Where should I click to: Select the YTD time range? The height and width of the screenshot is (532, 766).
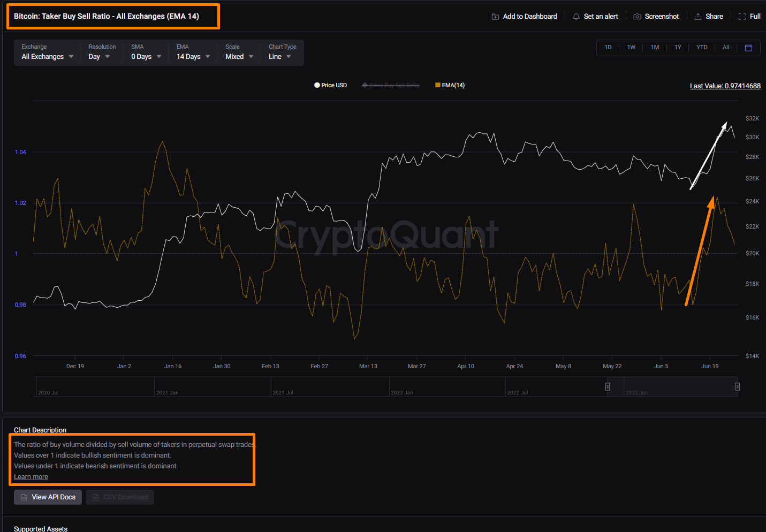coord(702,48)
